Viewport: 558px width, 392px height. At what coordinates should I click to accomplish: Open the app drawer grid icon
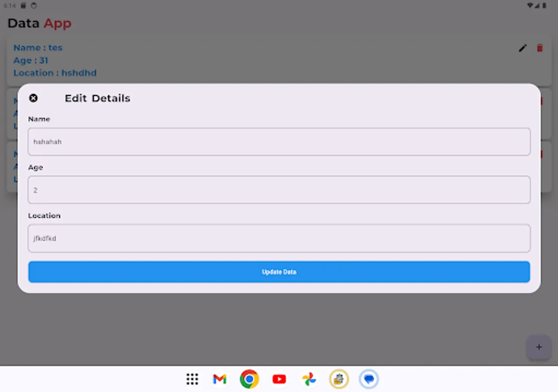(x=192, y=379)
